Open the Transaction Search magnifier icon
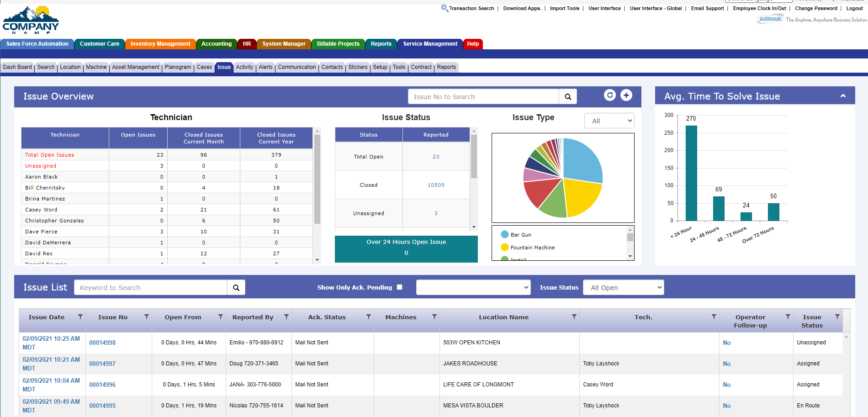This screenshot has width=868, height=417. pos(445,8)
